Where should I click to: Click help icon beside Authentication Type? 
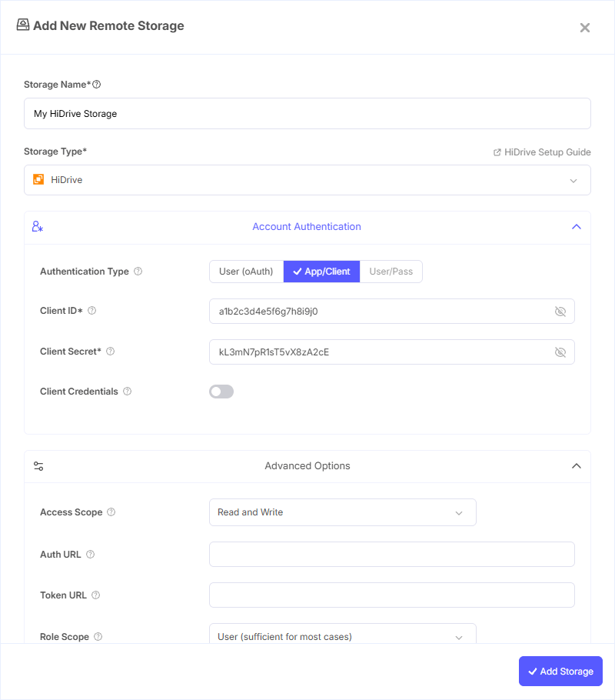pyautogui.click(x=138, y=272)
